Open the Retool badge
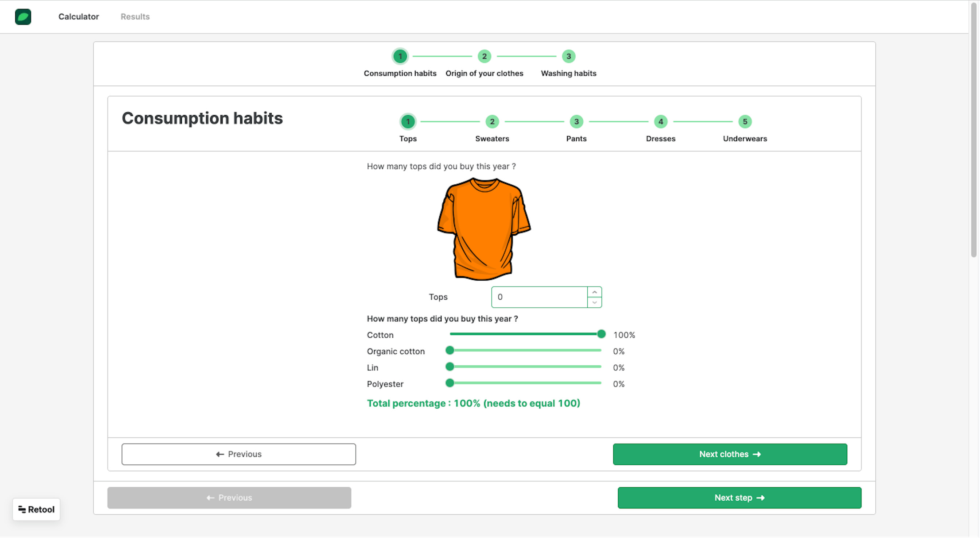The width and height of the screenshot is (980, 538). tap(36, 510)
